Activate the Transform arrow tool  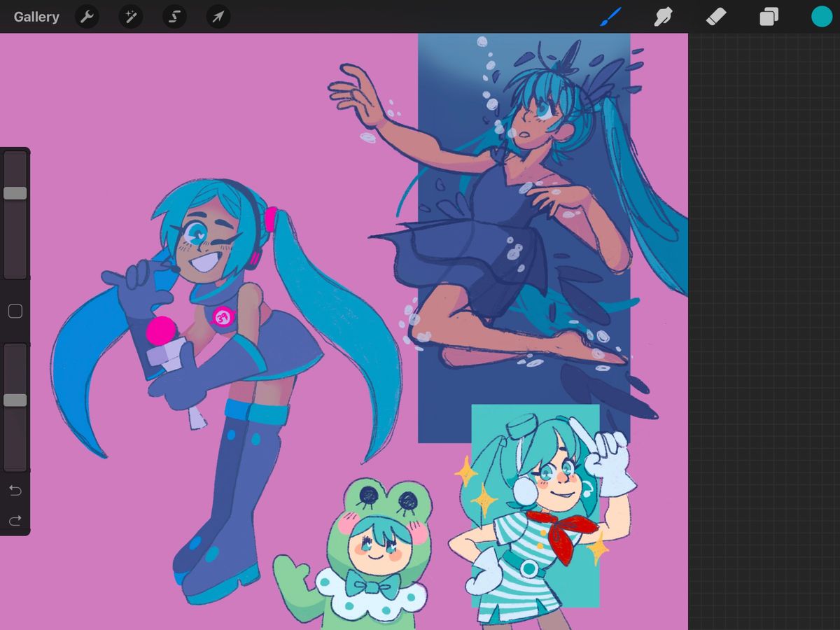218,17
